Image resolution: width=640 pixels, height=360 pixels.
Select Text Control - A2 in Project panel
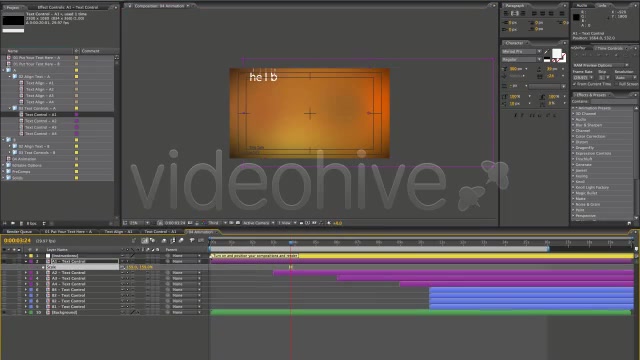40,121
